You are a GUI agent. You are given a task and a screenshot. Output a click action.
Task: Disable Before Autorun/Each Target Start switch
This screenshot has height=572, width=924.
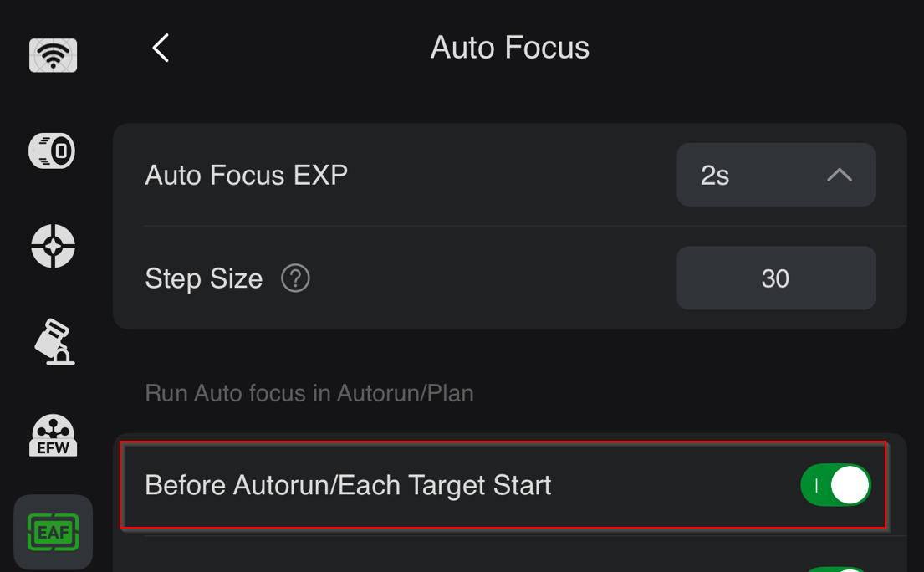pyautogui.click(x=835, y=485)
